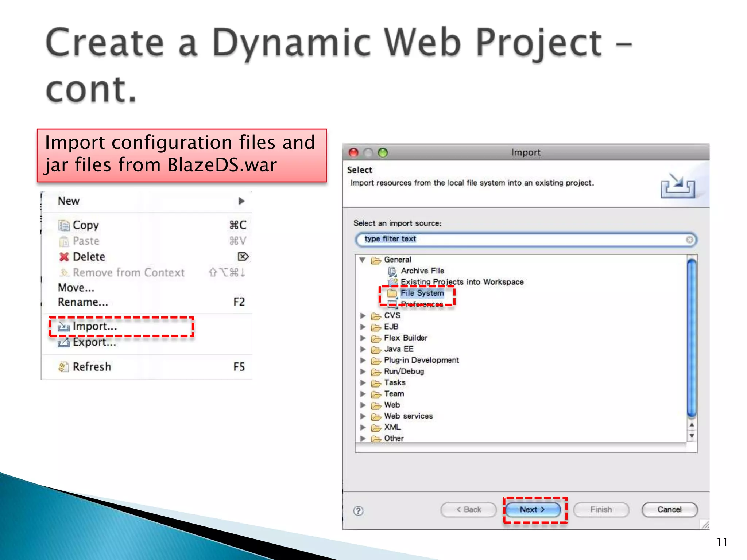Screen dimensions: 747x560
Task: Click the Remove from Context icon
Action: [x=64, y=272]
